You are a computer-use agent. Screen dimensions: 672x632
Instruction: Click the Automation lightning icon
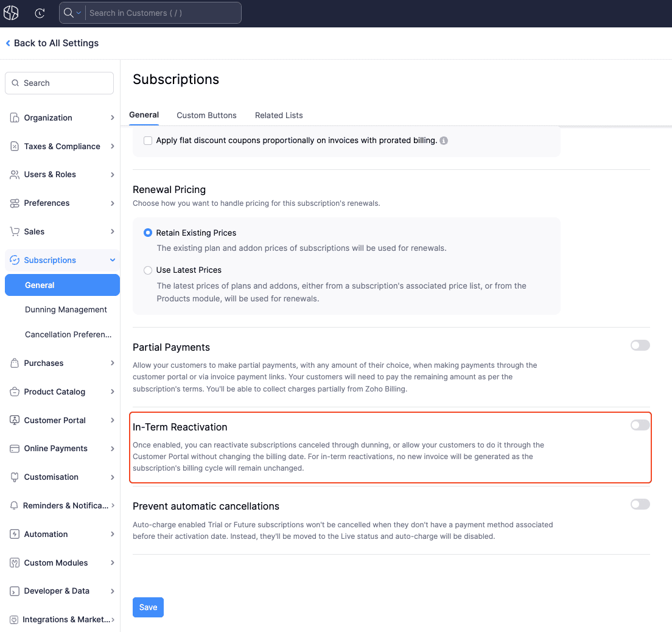click(15, 534)
